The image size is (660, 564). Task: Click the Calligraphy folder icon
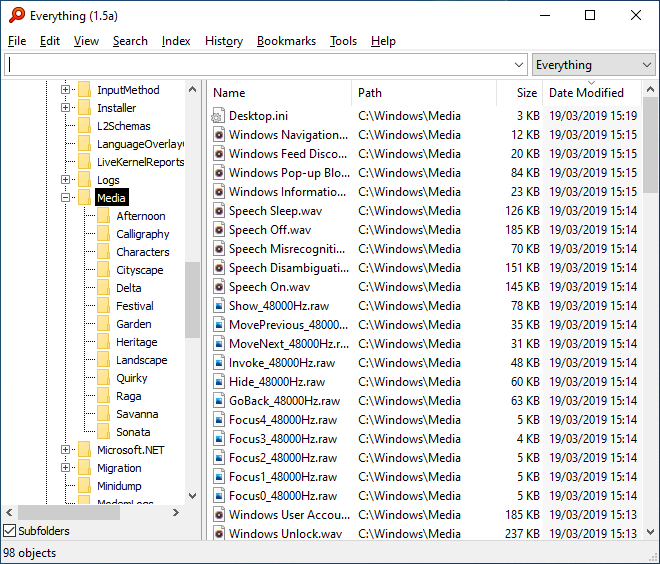coord(104,234)
